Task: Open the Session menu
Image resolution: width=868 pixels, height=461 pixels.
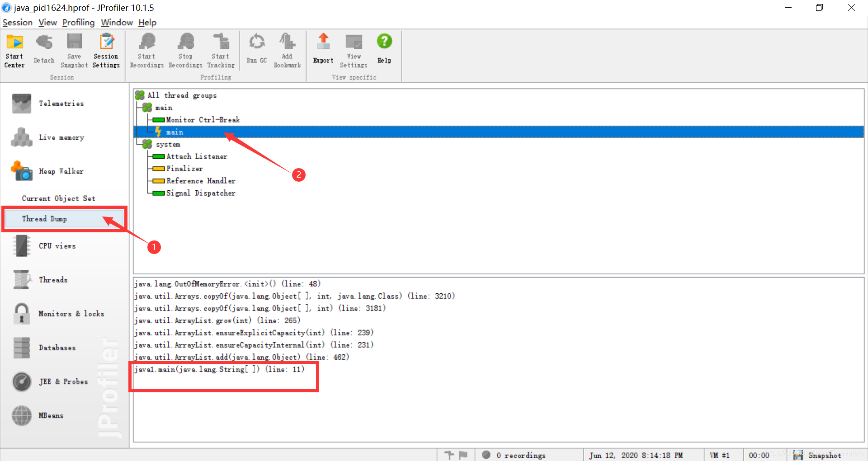Action: click(18, 22)
